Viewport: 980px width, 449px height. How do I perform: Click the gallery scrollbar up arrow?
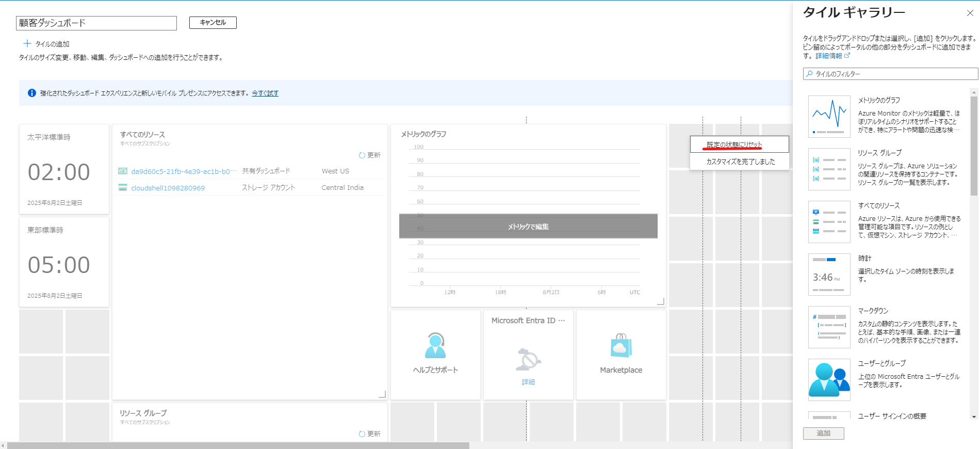(974, 92)
